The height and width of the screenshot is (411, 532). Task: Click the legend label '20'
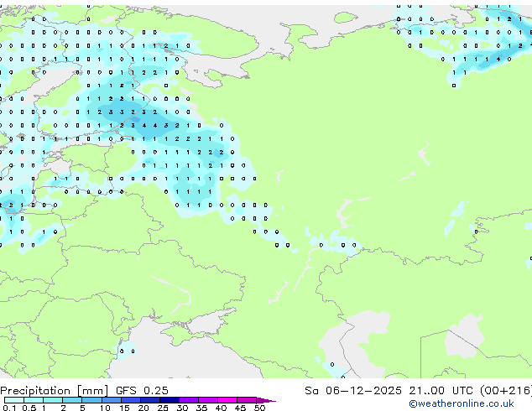(x=143, y=408)
